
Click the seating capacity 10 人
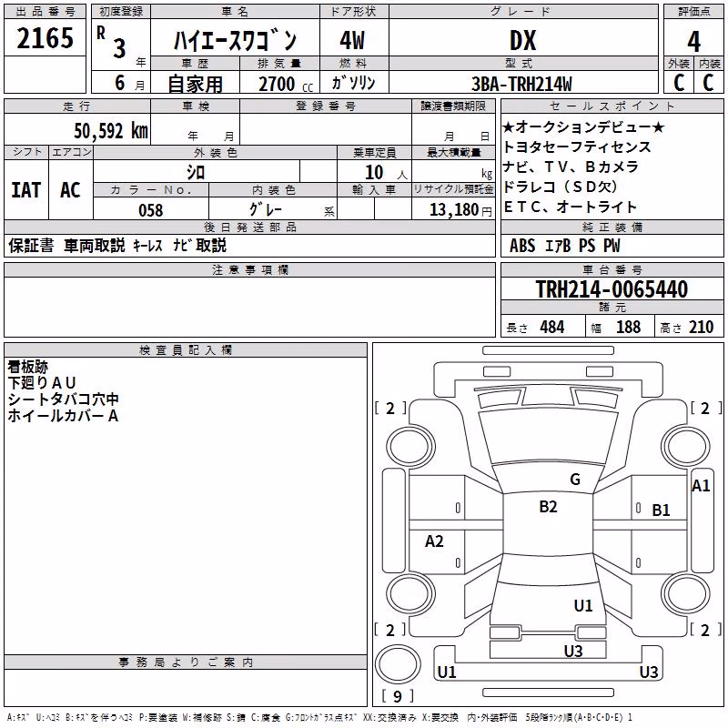click(386, 173)
